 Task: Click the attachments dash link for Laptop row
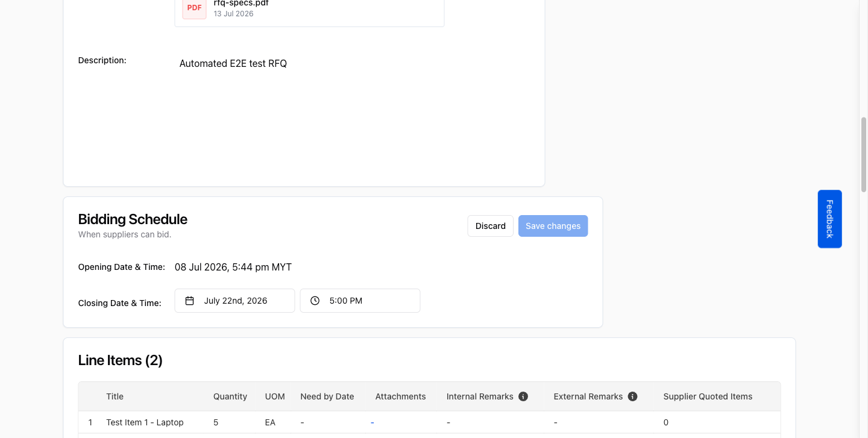(373, 422)
